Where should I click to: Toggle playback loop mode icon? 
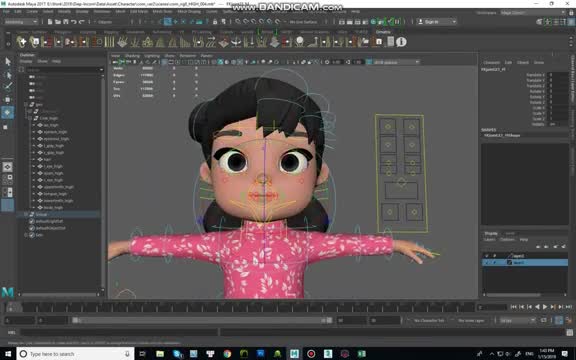544,321
